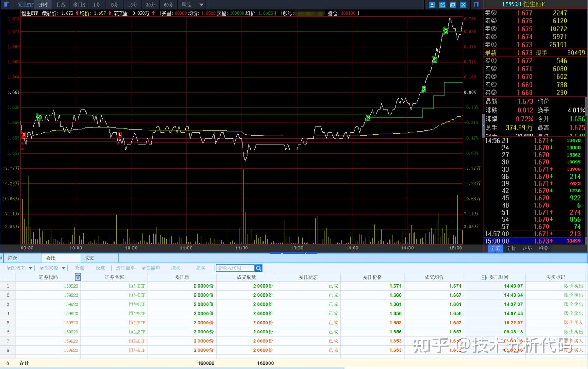Select order row with time 10:22:07

coord(294,323)
